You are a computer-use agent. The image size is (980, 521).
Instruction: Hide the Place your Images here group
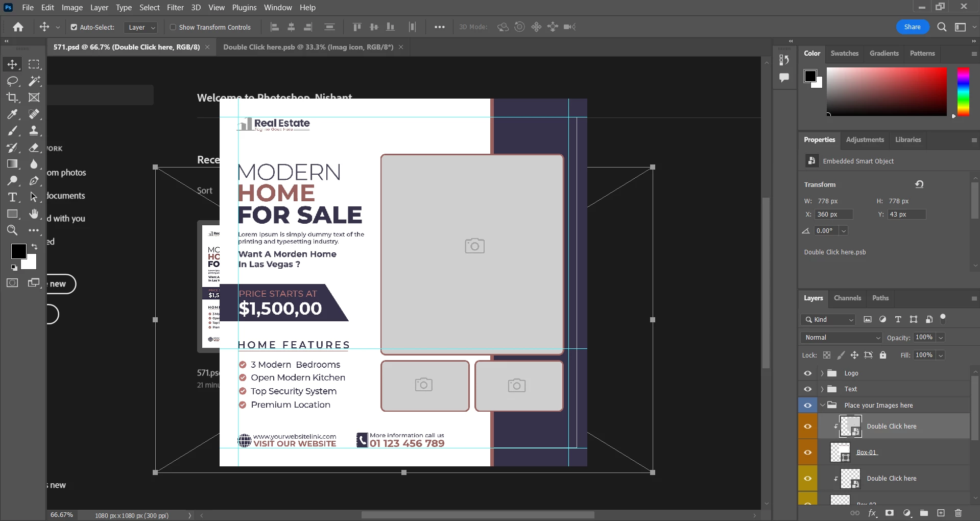[807, 406]
